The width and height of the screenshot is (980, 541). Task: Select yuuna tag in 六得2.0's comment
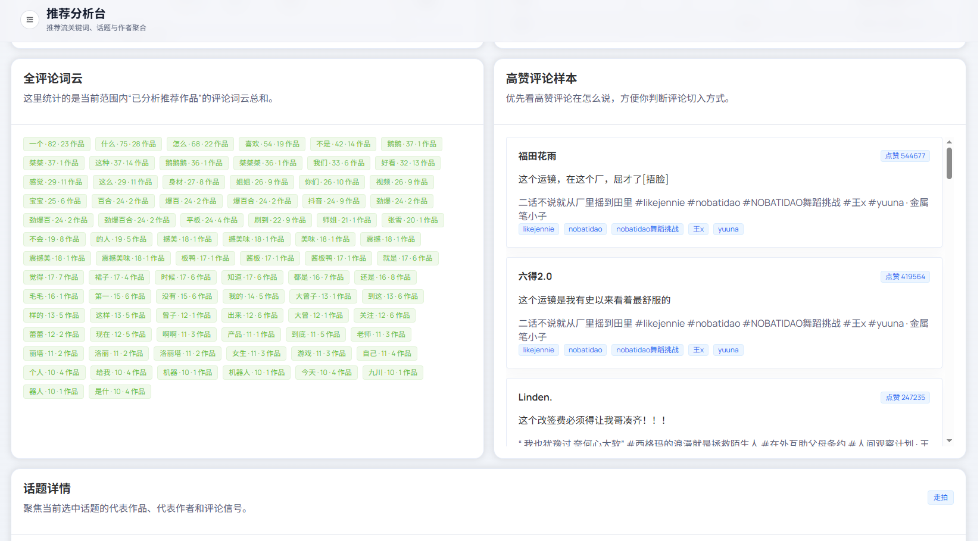pos(728,350)
